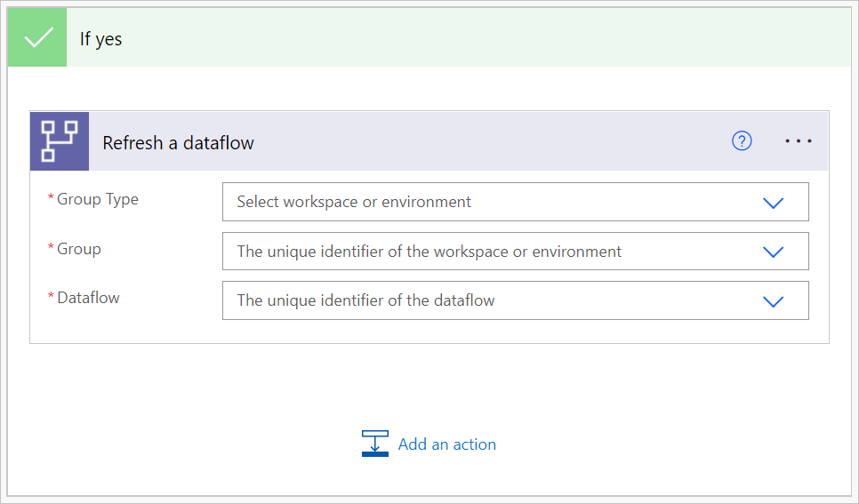Expand the Dataflow chevron arrow

point(773,301)
